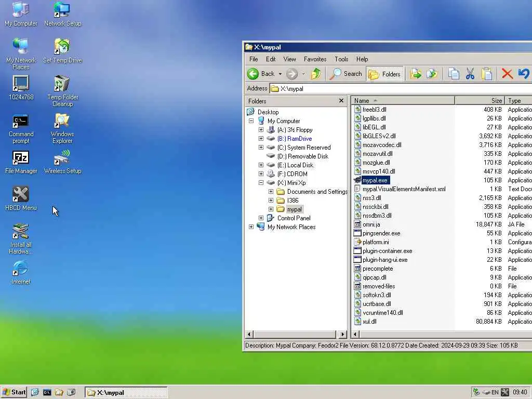
Task: Click the Cut scissors icon
Action: pyautogui.click(x=470, y=74)
